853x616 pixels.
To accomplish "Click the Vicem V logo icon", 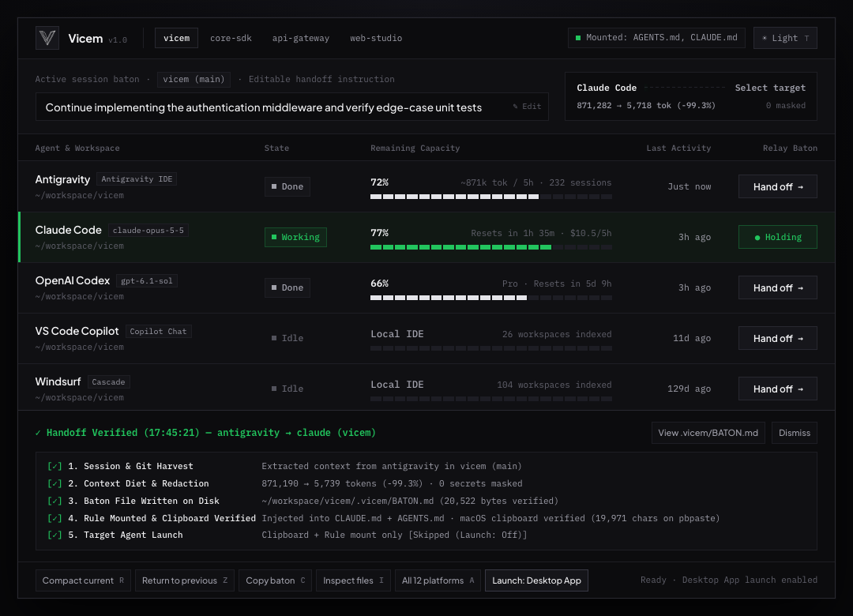I will click(47, 38).
